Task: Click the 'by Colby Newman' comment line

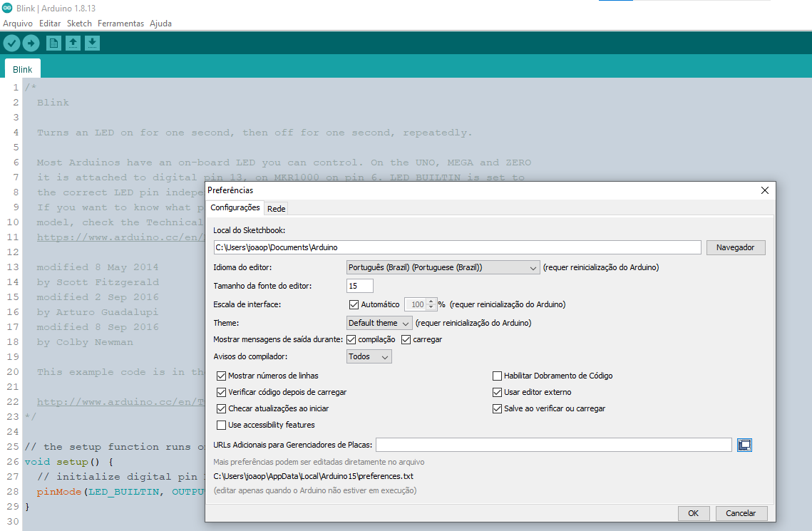Action: tap(85, 342)
